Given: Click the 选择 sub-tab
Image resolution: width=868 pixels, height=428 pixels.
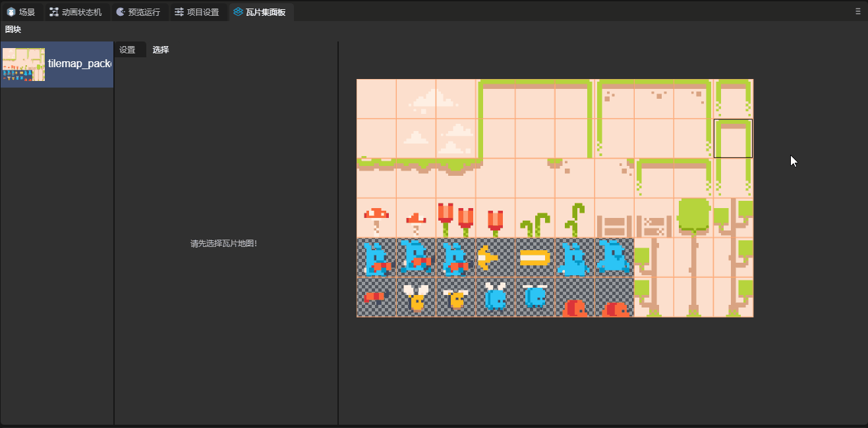Looking at the screenshot, I should (161, 50).
